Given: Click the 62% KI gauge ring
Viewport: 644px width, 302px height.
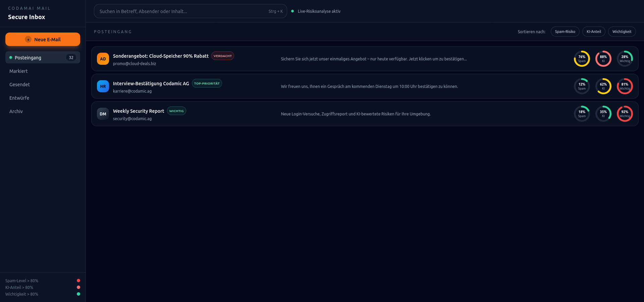Looking at the screenshot, I should [x=603, y=86].
